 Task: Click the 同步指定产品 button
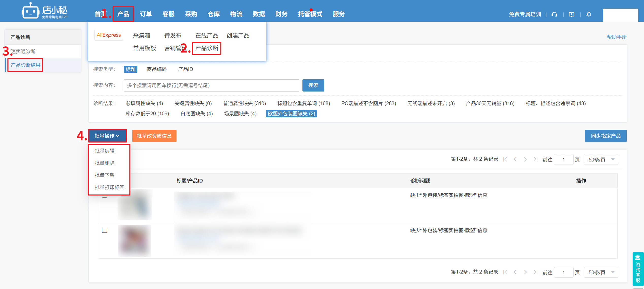pos(606,136)
